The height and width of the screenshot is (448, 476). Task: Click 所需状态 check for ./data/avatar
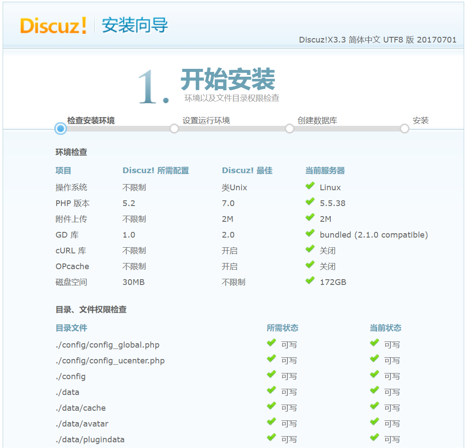coord(272,422)
